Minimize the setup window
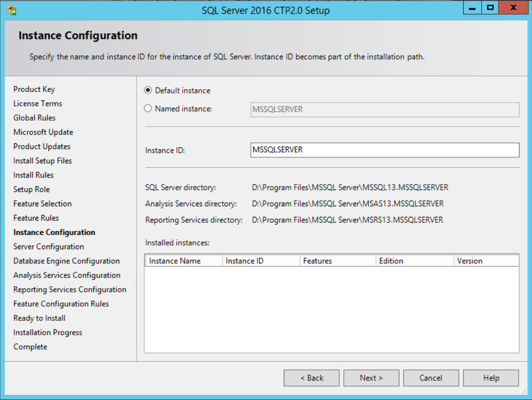532x400 pixels. coord(472,8)
